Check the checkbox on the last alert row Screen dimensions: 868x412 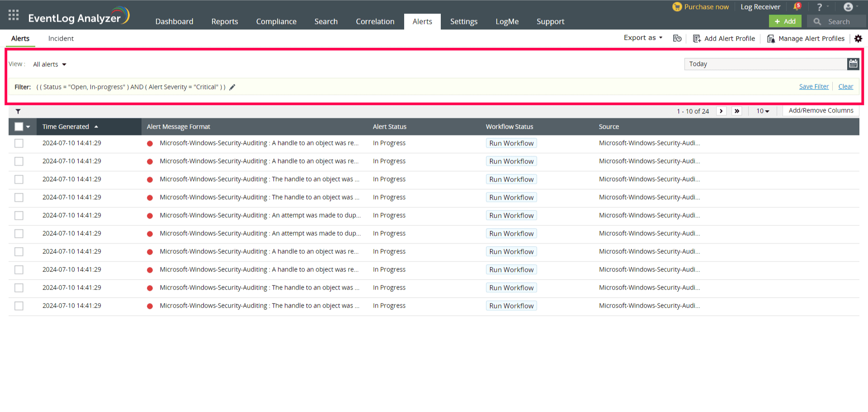[19, 306]
